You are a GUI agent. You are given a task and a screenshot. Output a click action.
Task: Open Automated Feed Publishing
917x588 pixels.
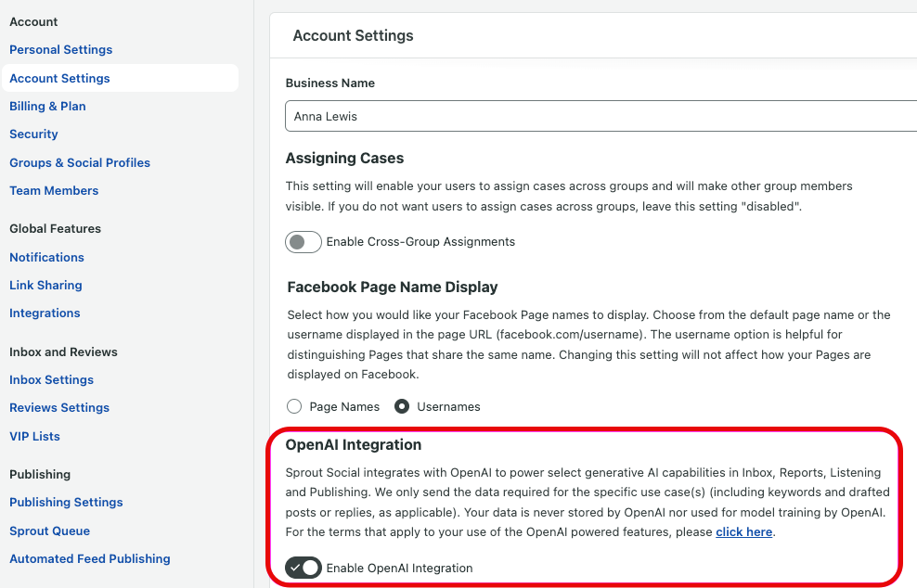[89, 558]
